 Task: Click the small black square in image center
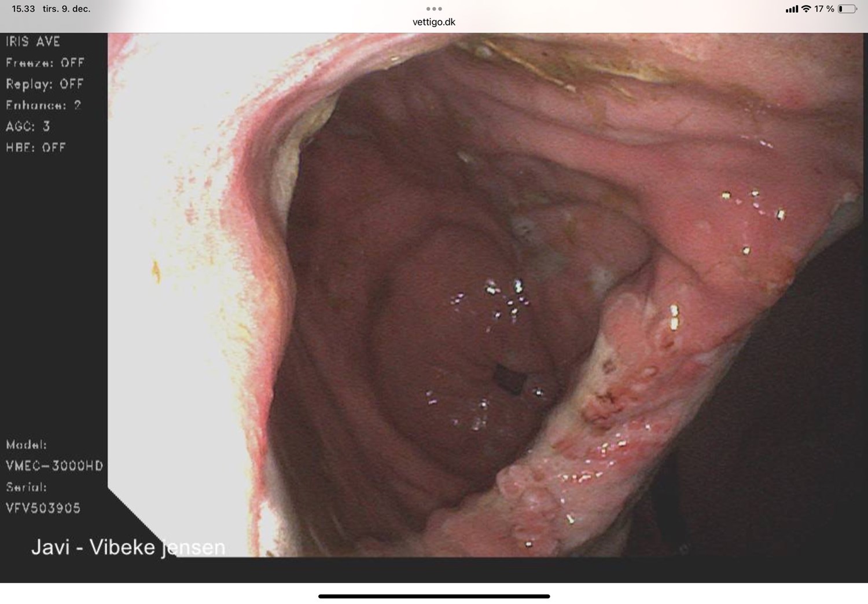click(508, 380)
